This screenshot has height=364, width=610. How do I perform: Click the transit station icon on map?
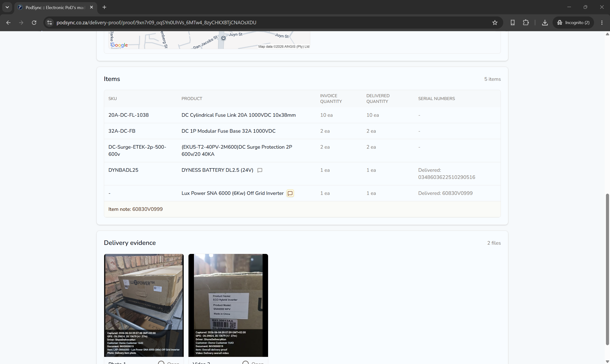pos(224,38)
